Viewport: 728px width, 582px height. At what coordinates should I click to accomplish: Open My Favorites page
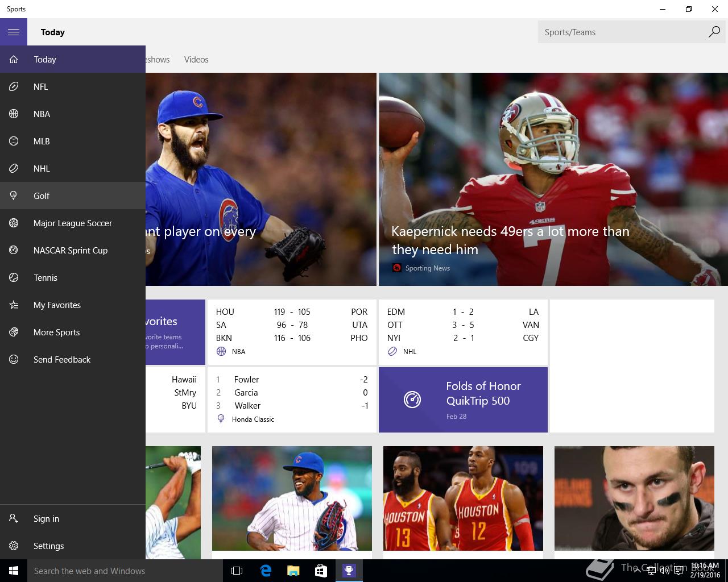coord(73,305)
